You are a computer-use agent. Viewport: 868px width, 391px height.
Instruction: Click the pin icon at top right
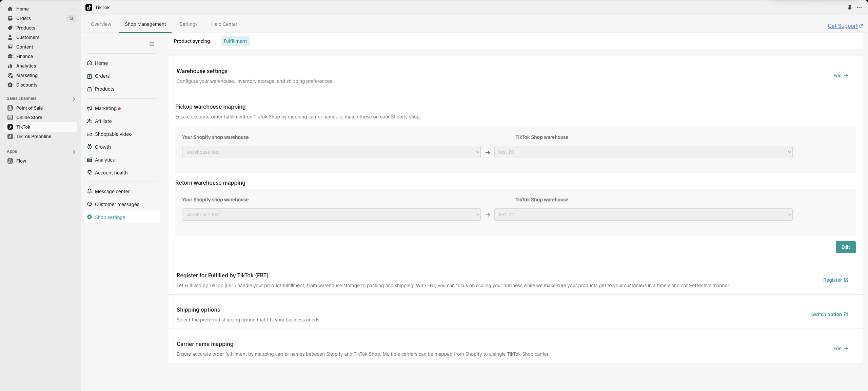click(849, 7)
